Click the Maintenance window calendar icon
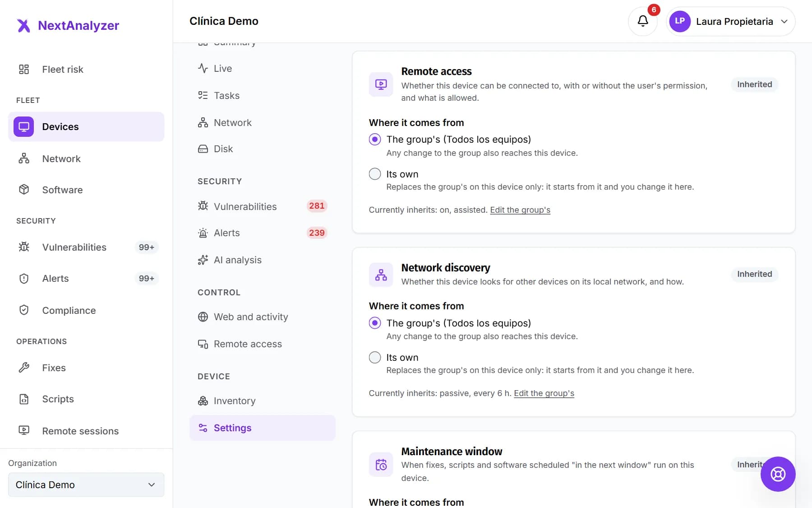The height and width of the screenshot is (508, 812). tap(381, 465)
